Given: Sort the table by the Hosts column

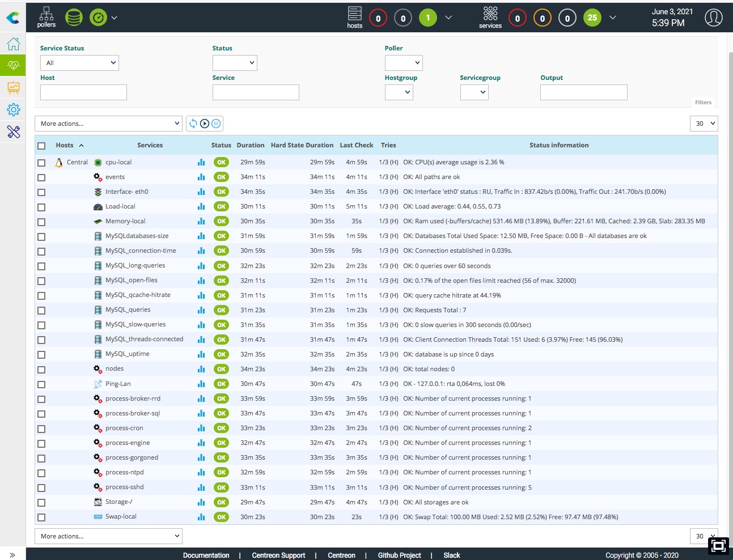Looking at the screenshot, I should (65, 145).
